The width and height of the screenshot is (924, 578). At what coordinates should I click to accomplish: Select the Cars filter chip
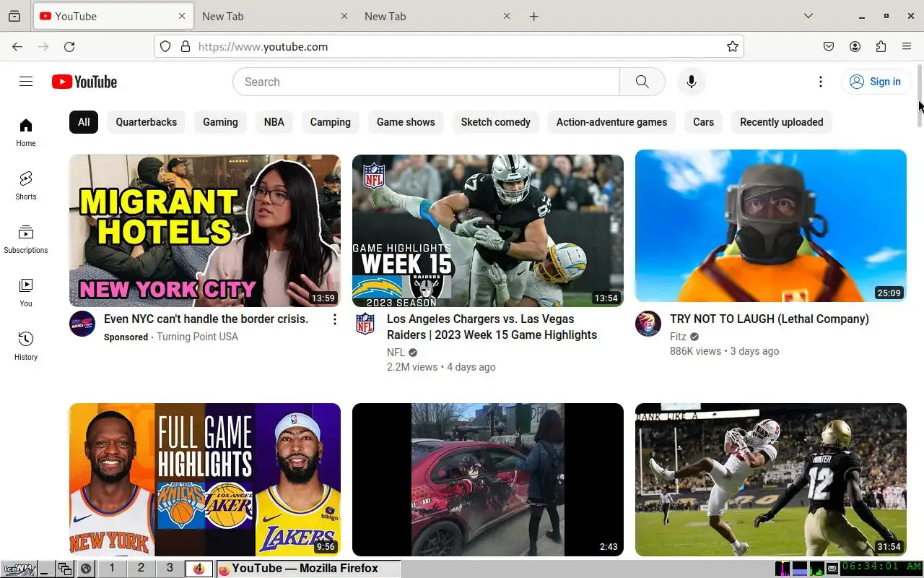[704, 122]
